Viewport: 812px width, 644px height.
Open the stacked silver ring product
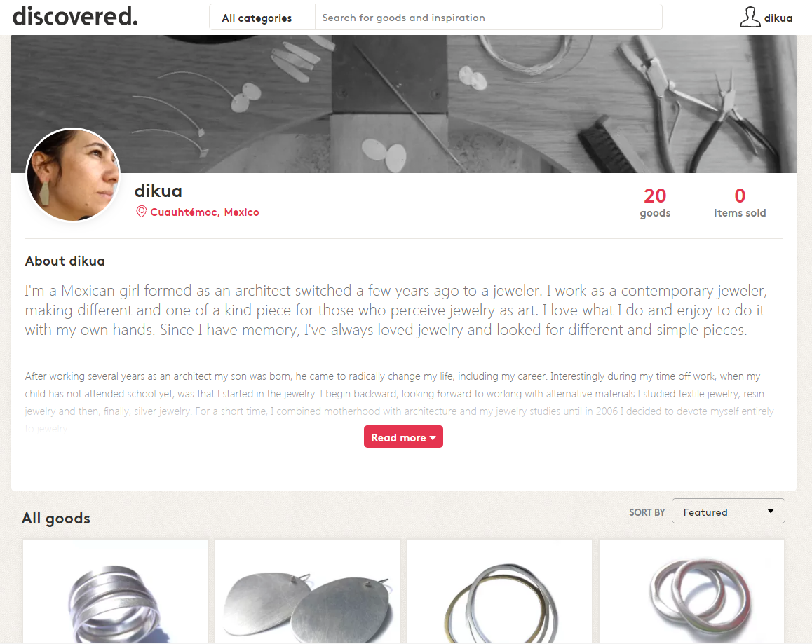tap(115, 591)
